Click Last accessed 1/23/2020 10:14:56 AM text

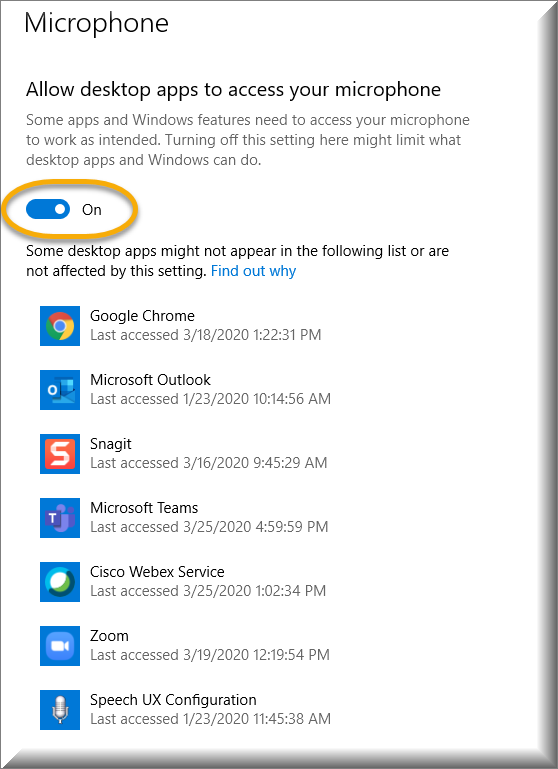coord(210,399)
